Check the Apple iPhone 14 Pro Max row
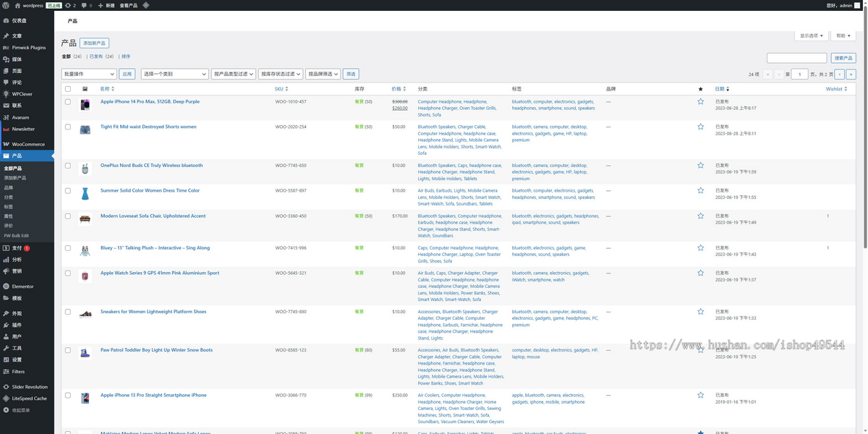 [68, 102]
